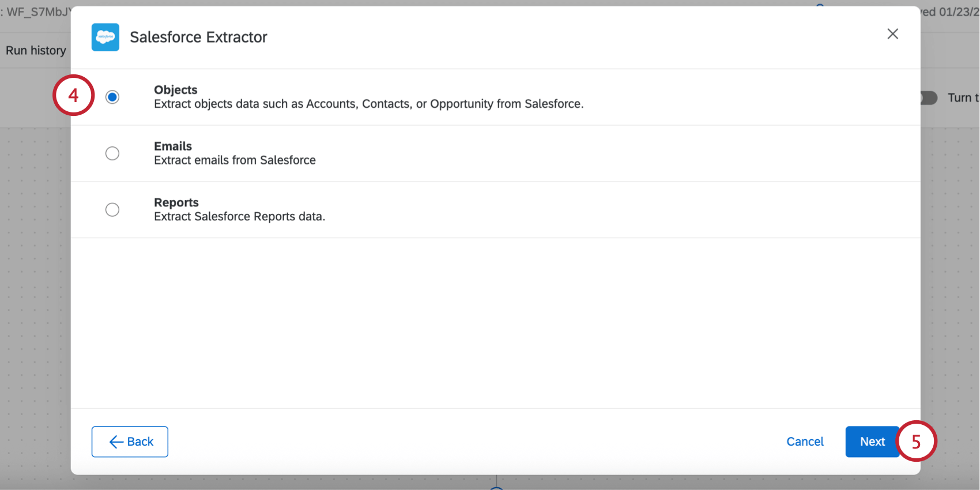Click the Salesforce Extractor title text

(x=198, y=37)
